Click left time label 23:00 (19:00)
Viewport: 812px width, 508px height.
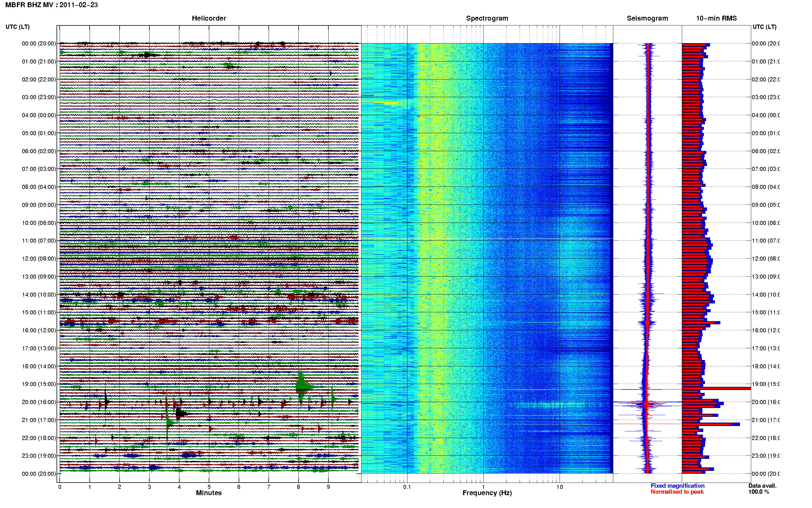(39, 456)
